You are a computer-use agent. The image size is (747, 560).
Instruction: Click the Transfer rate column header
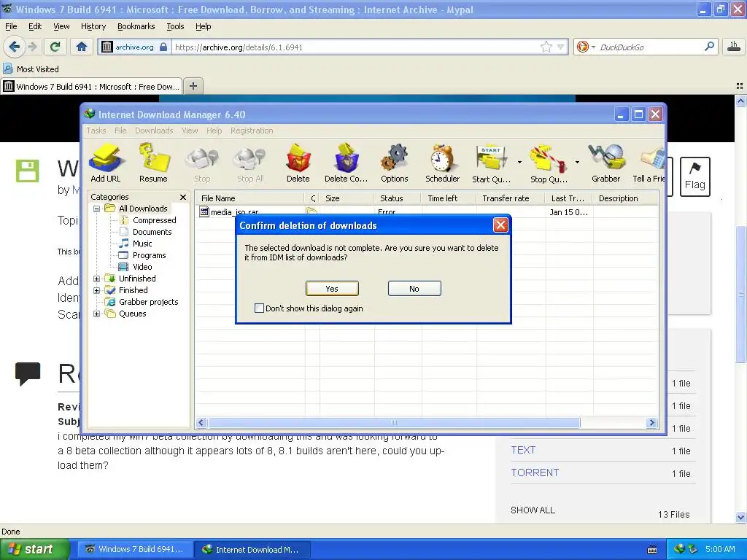(510, 198)
